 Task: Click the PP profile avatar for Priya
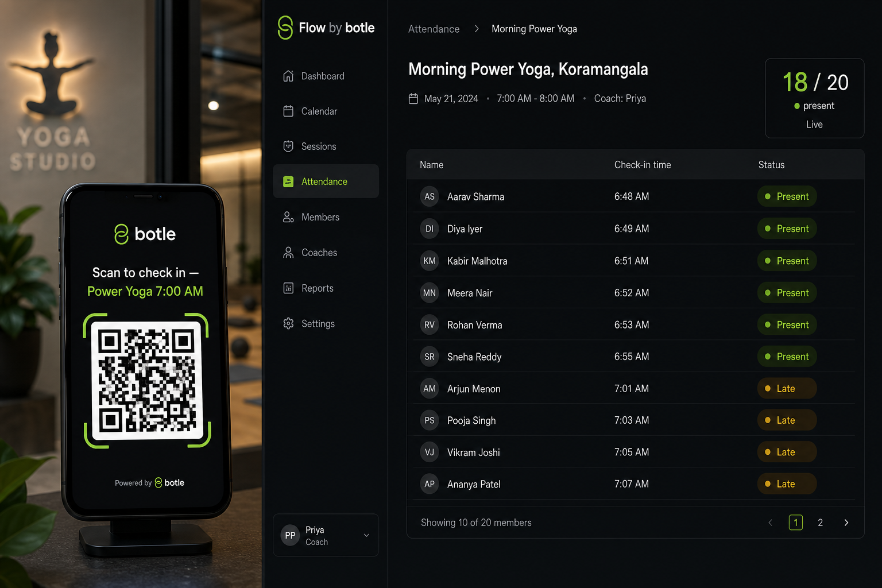[x=291, y=535]
